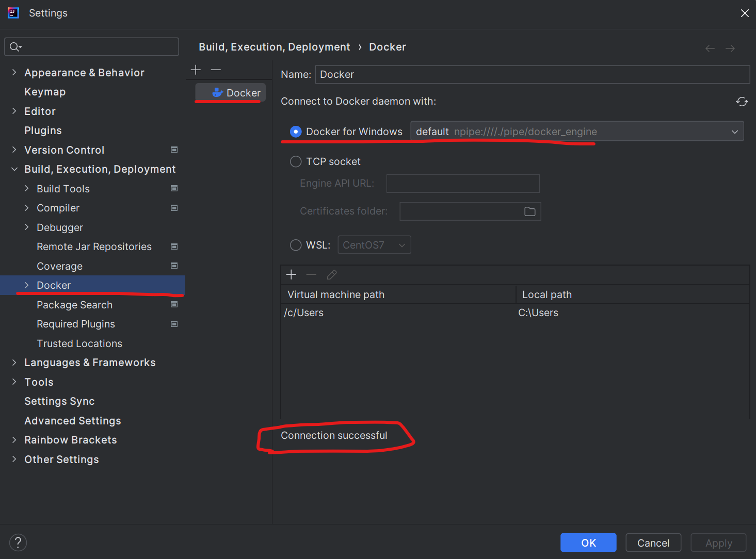Expand the Compiler node
The height and width of the screenshot is (559, 756).
(x=26, y=208)
